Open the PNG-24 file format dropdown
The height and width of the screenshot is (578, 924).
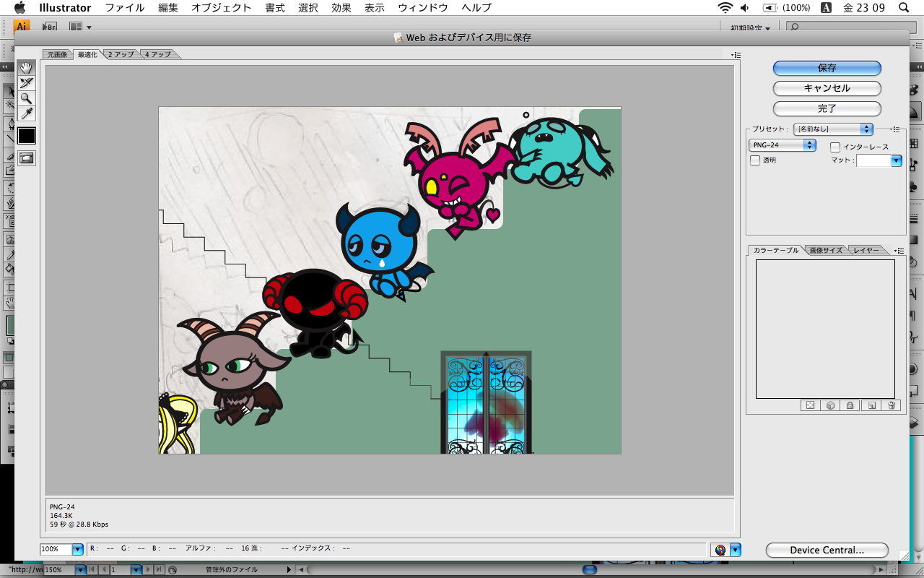pyautogui.click(x=783, y=145)
